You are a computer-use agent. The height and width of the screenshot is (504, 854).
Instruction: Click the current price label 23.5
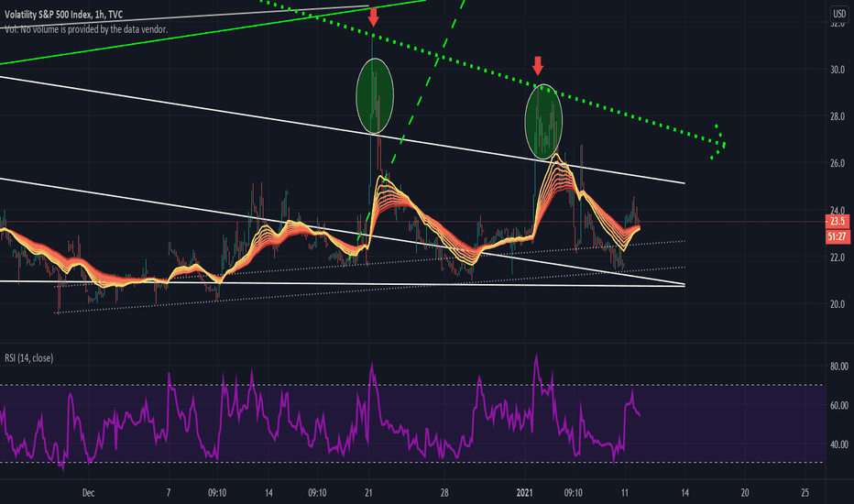(838, 221)
